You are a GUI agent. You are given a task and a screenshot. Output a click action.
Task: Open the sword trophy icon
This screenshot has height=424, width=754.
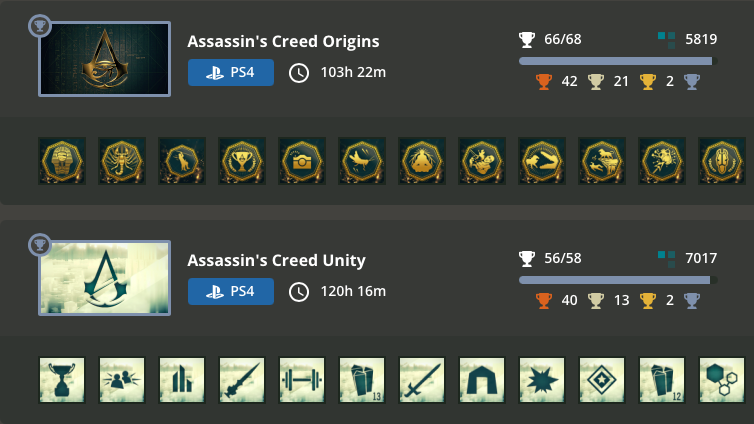click(x=422, y=381)
